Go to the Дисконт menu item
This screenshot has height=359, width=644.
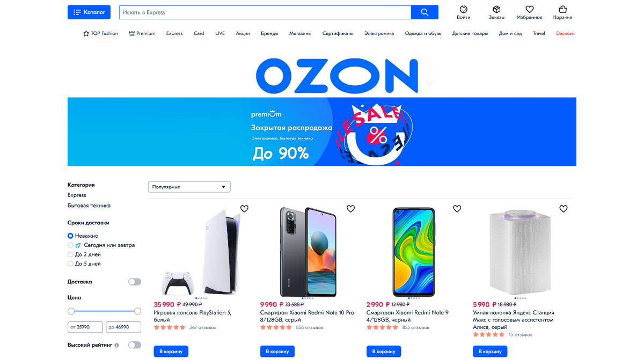565,33
